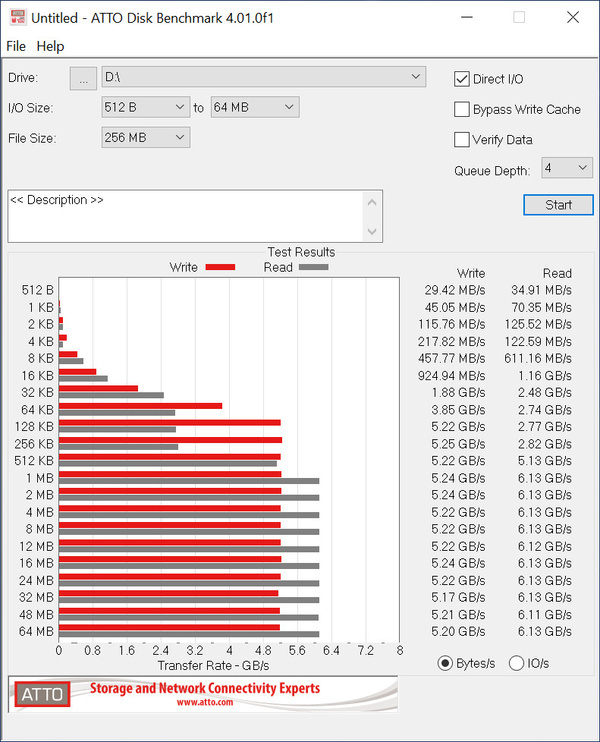Image resolution: width=600 pixels, height=742 pixels.
Task: Click the red write bar for 64 KB
Action: point(141,406)
